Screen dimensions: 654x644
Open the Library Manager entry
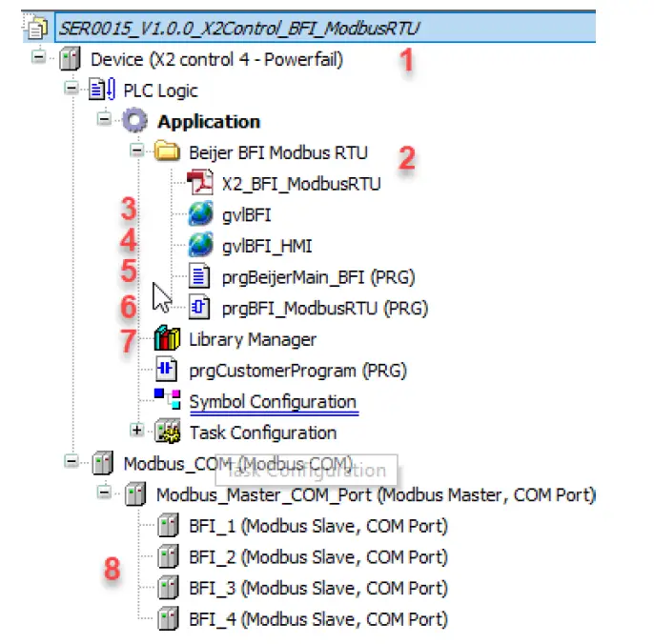tap(253, 339)
